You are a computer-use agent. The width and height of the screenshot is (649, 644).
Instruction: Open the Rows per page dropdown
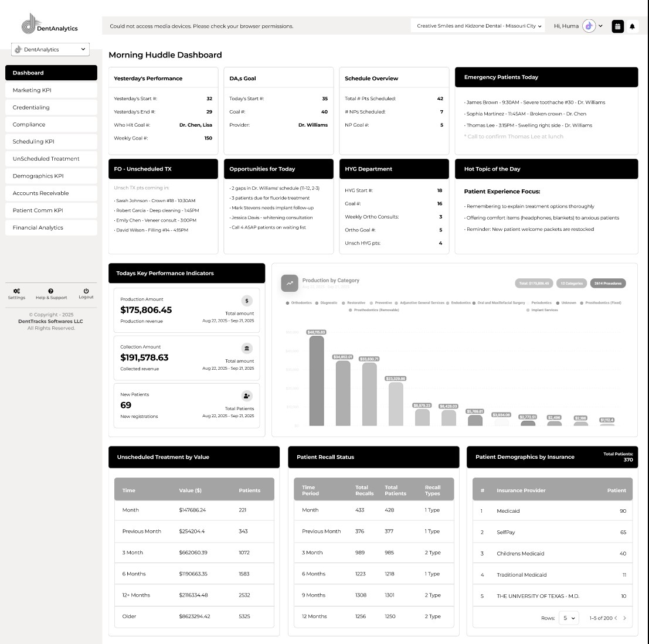pos(568,618)
